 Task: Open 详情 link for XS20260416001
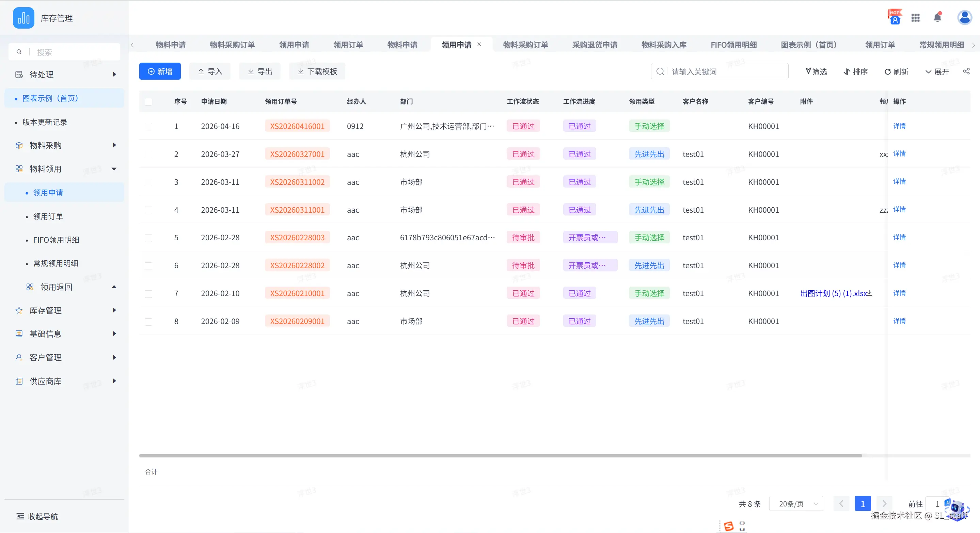(899, 126)
